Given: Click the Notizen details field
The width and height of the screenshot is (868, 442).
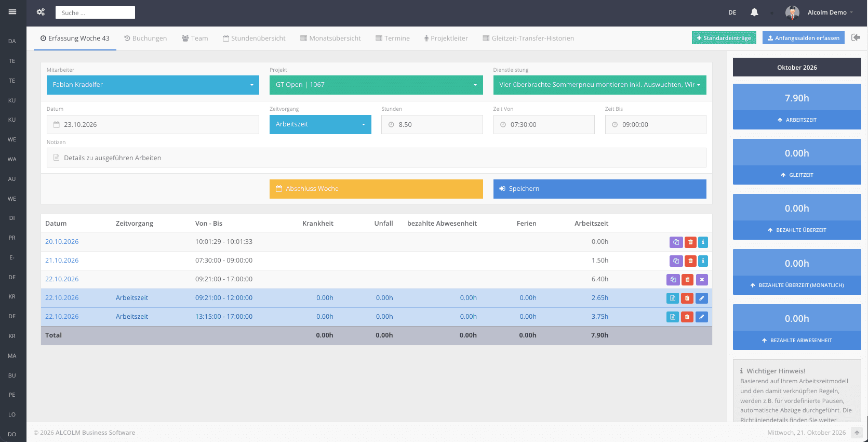Looking at the screenshot, I should (376, 158).
